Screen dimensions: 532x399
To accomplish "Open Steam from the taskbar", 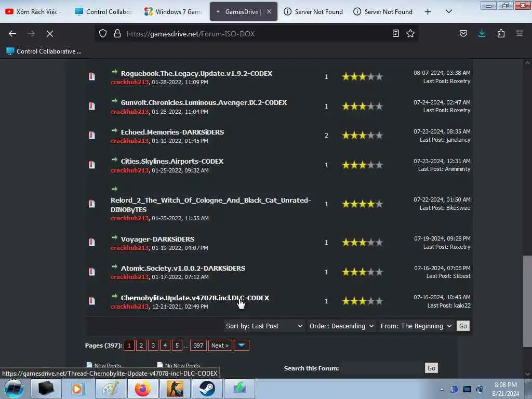I will [x=207, y=389].
